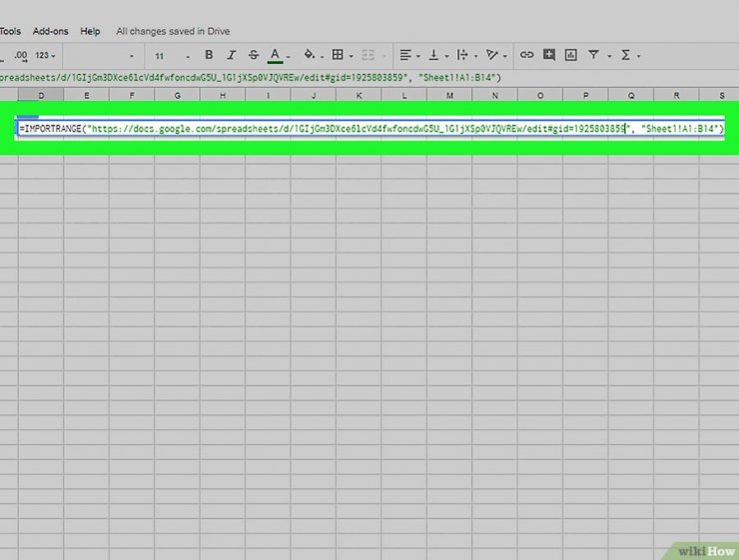Viewport: 739px width, 560px height.
Task: Select column F header
Action: click(x=132, y=96)
